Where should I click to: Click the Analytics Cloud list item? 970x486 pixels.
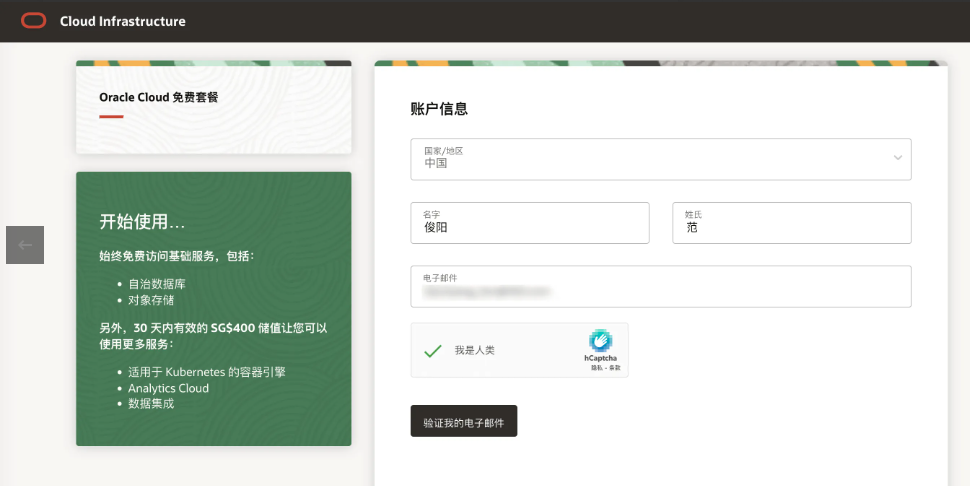(168, 388)
